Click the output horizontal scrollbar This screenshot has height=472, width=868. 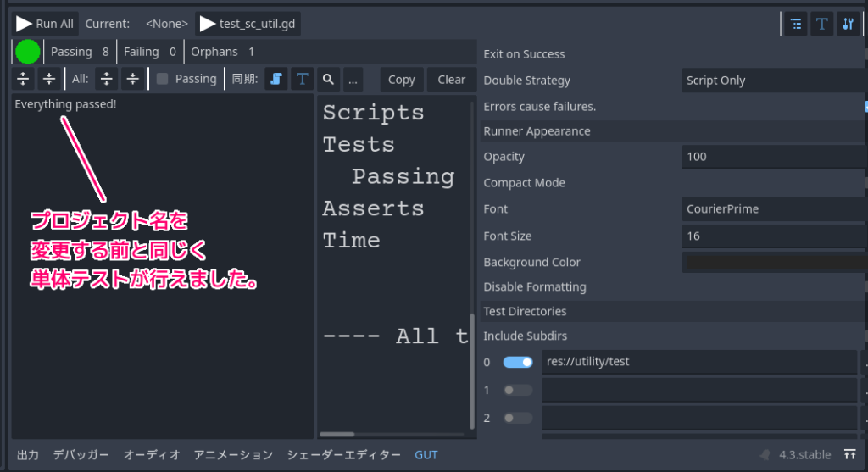click(337, 435)
